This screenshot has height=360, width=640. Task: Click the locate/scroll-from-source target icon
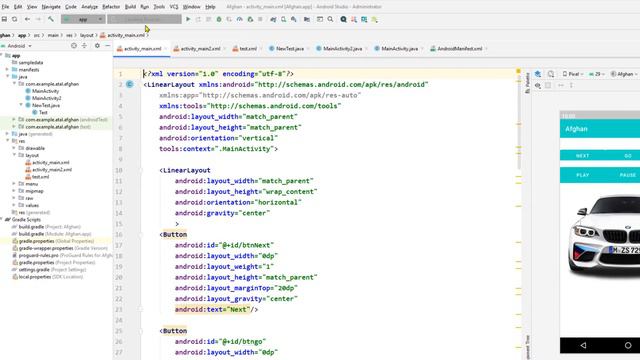74,46
